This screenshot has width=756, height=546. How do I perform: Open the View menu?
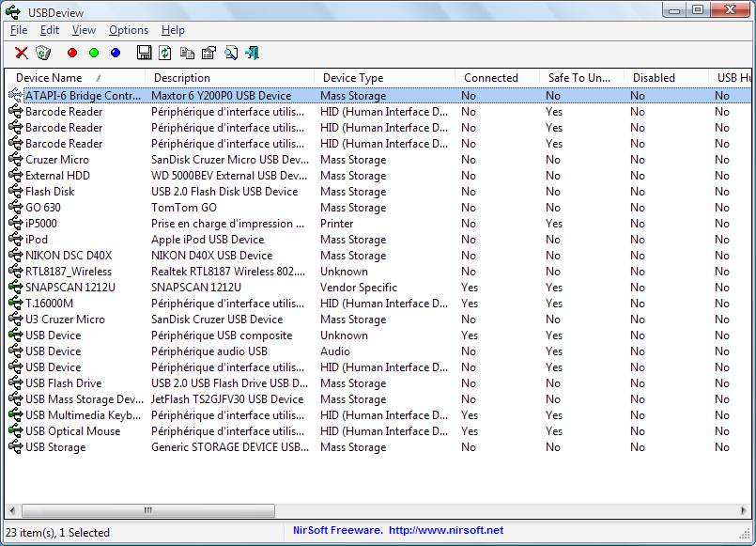[x=84, y=30]
